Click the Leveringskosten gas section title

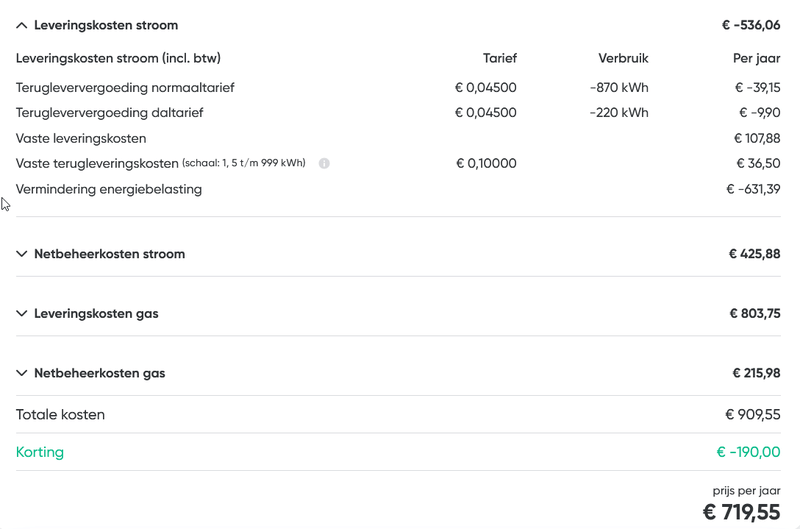point(96,314)
